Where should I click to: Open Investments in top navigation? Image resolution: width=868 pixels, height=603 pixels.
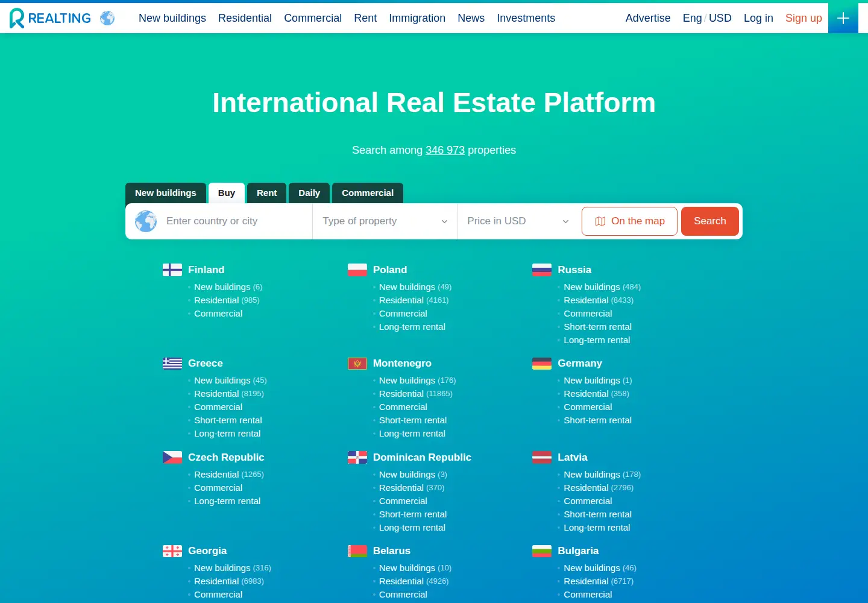coord(526,18)
